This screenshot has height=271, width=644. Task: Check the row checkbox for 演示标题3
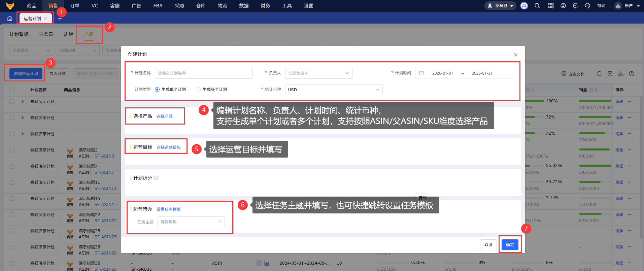(12, 150)
